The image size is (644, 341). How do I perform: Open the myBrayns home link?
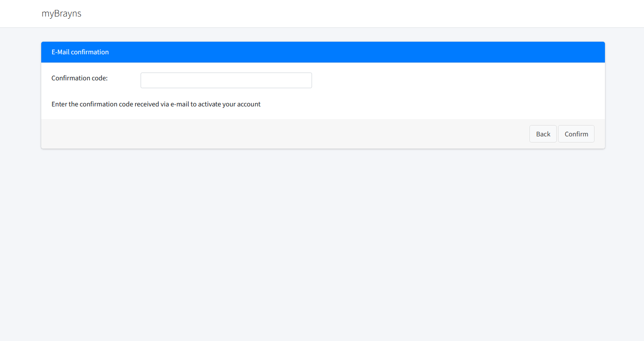coord(62,13)
